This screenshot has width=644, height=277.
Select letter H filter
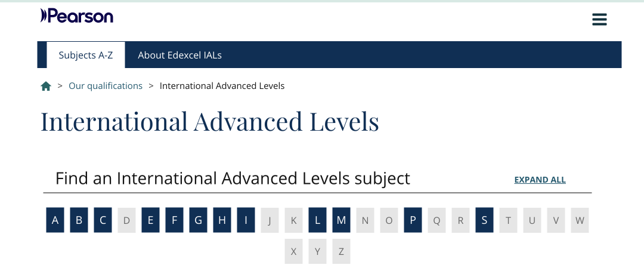pyautogui.click(x=222, y=220)
